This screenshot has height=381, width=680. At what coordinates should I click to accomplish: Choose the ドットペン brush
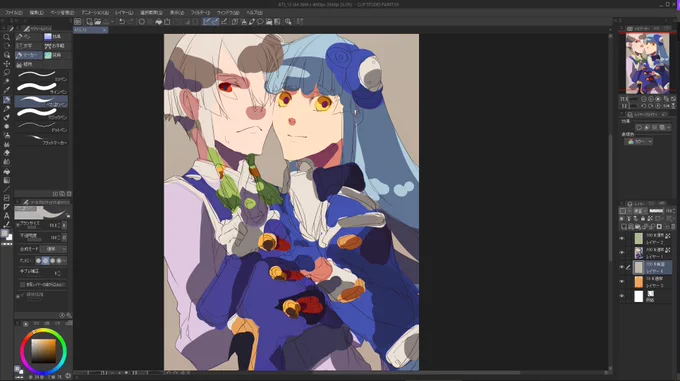point(42,126)
